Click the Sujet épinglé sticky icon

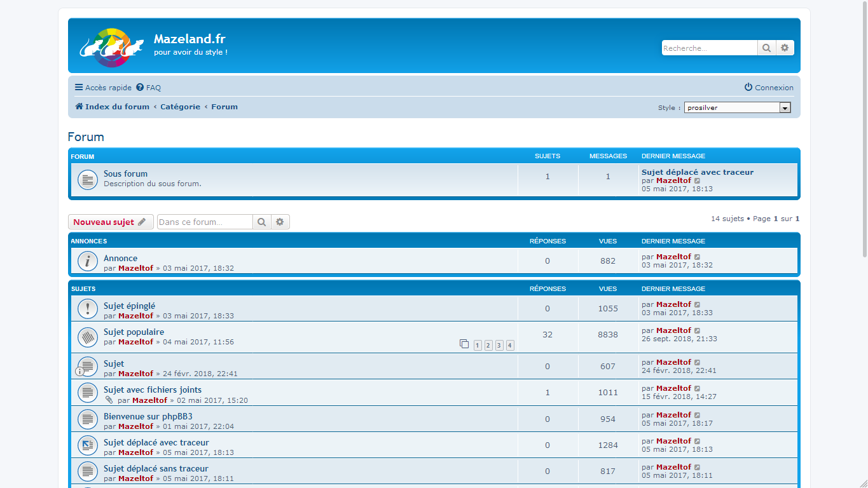click(x=88, y=309)
